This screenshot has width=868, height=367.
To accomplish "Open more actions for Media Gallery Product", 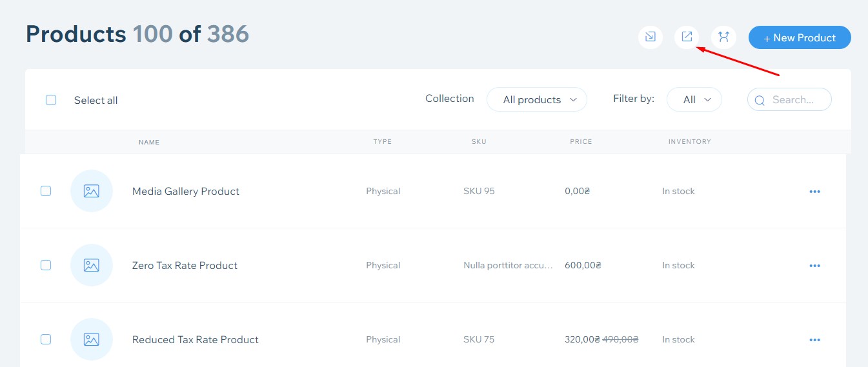I will [x=814, y=192].
